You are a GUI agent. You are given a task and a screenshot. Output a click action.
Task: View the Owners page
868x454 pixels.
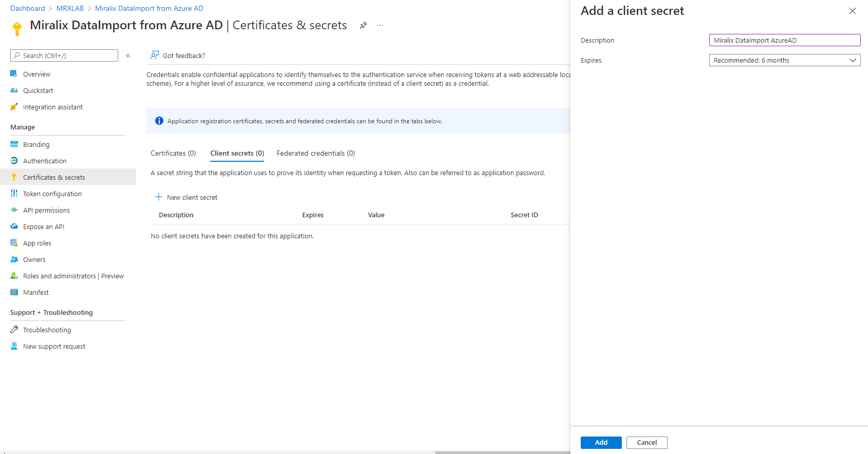click(x=34, y=259)
